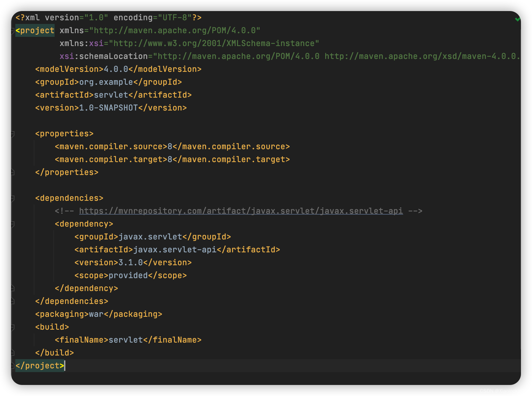The image size is (532, 396).
Task: Click the xmlns:xsi XMLSchema-instance URL
Action: (x=214, y=43)
